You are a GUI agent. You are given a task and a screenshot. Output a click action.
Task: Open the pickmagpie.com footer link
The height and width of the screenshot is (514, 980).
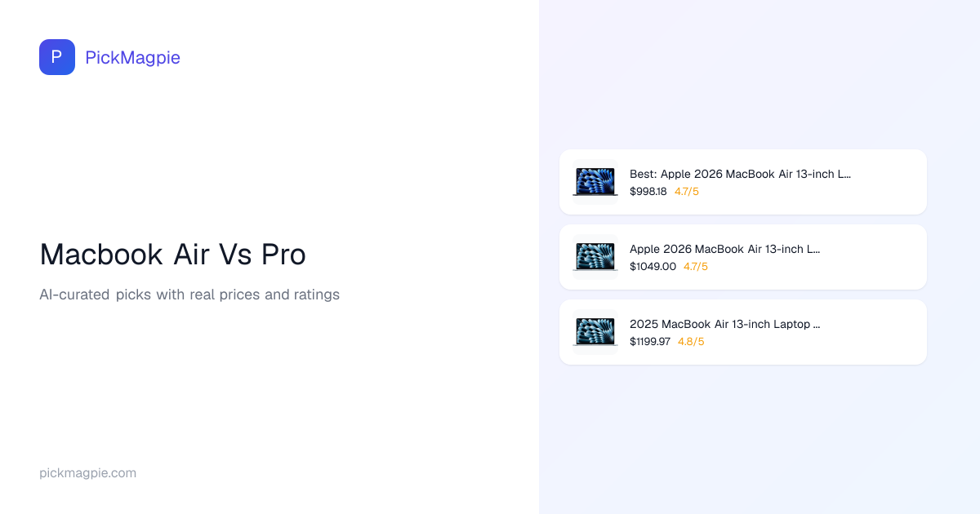point(87,473)
